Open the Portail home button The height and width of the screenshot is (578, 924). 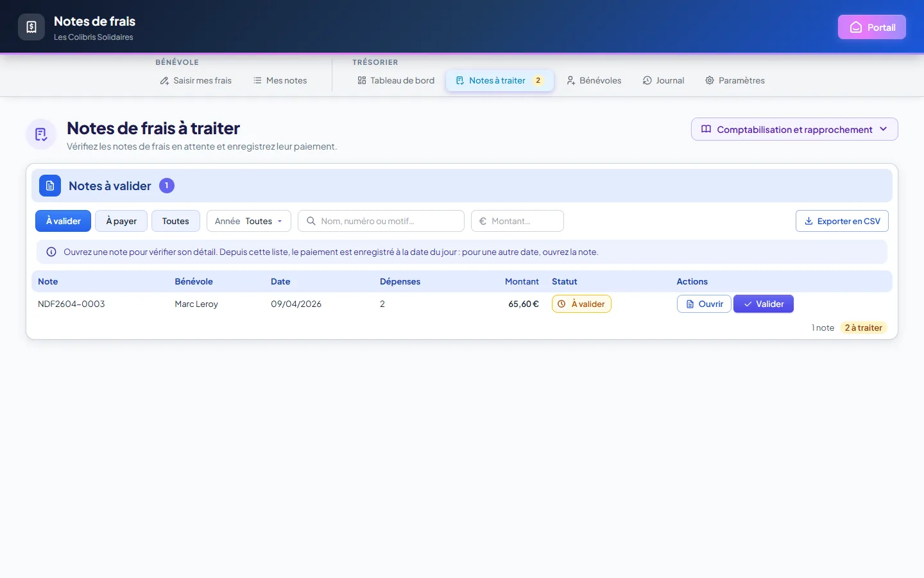pyautogui.click(x=871, y=27)
